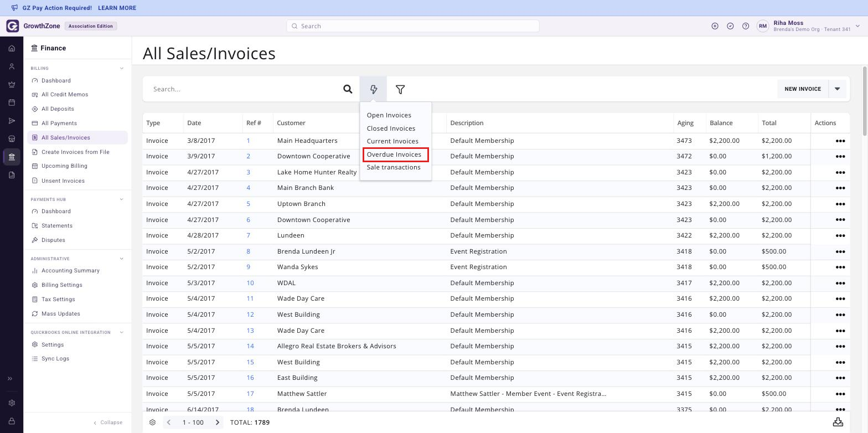Open the Settings gear in the left rail

point(12,403)
